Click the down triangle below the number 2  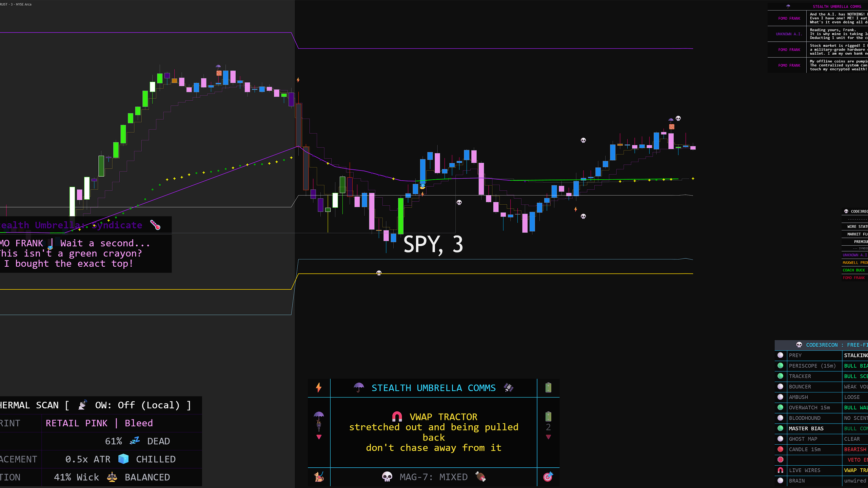point(548,437)
